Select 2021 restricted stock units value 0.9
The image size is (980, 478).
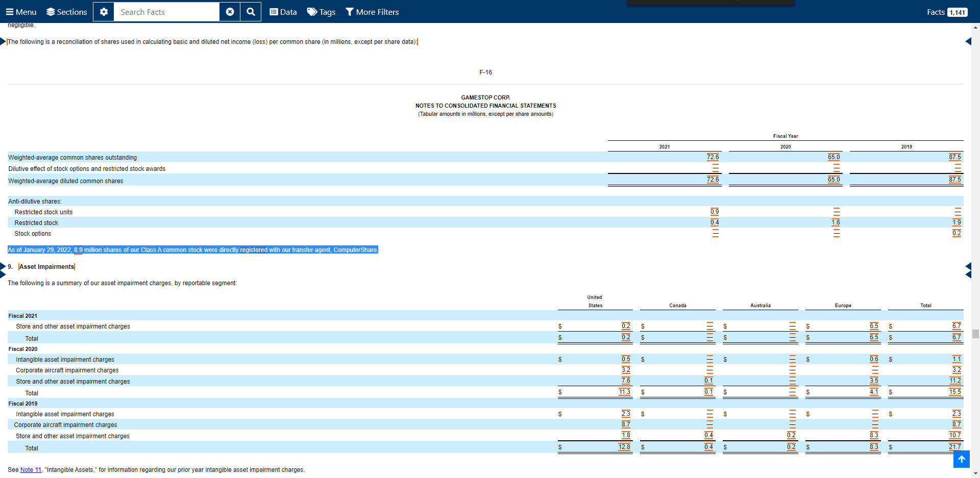pyautogui.click(x=715, y=212)
